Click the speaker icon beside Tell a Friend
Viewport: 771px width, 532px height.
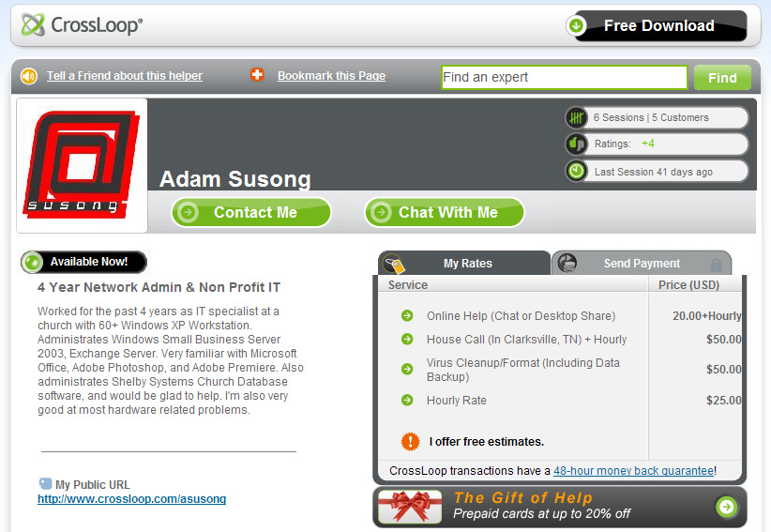[x=29, y=76]
